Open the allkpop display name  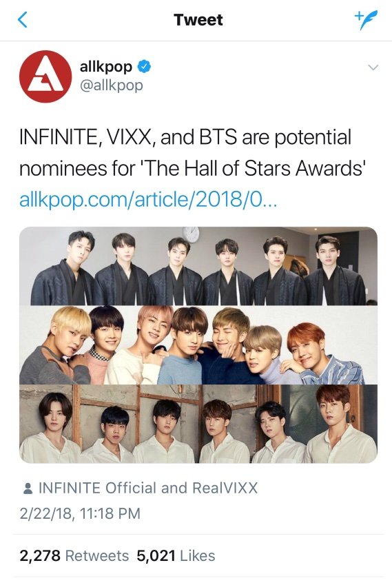[x=105, y=67]
